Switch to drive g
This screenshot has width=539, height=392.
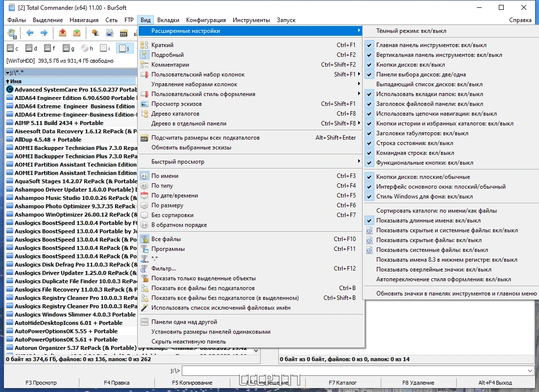coord(69,49)
